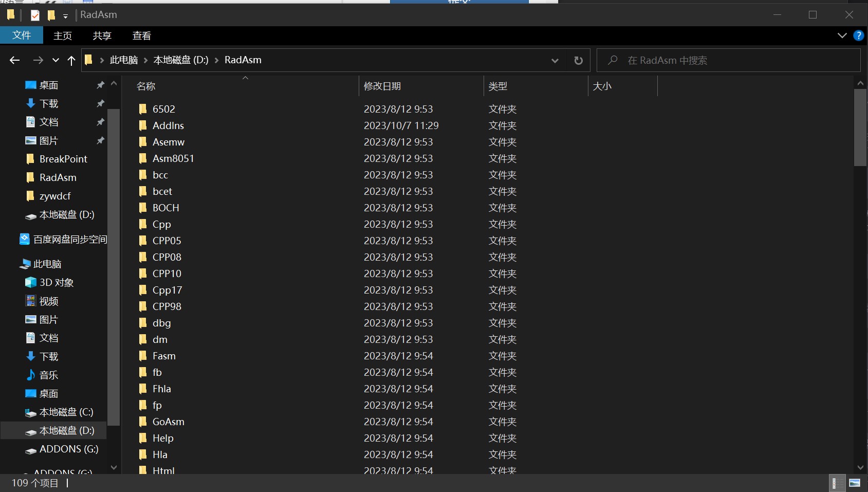Open RadAsm in the sidebar
The width and height of the screenshot is (868, 492).
[x=58, y=178]
